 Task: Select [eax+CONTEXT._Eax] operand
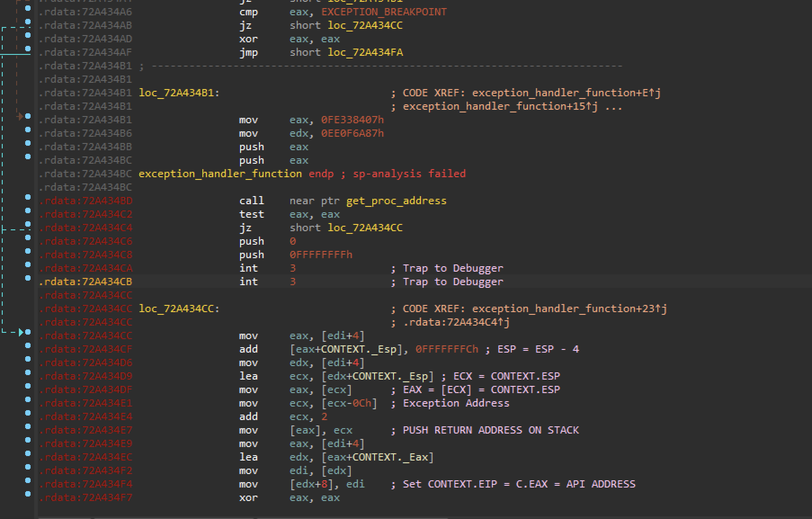pyautogui.click(x=378, y=457)
